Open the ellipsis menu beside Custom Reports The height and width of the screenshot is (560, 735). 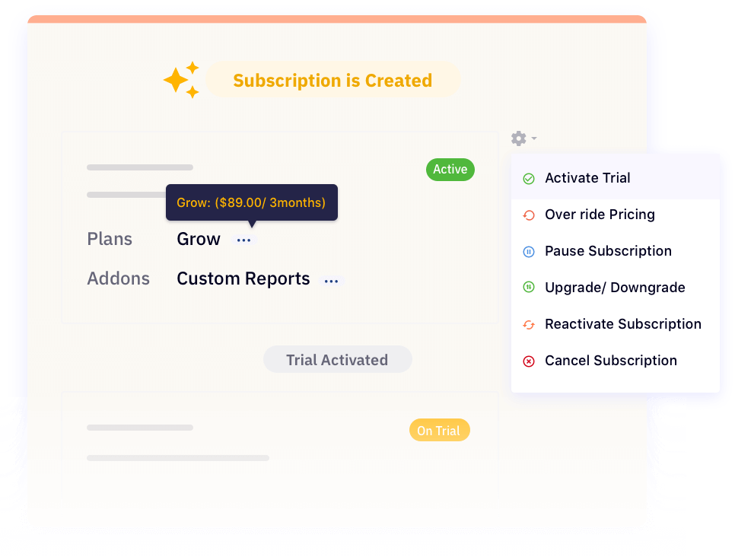pyautogui.click(x=331, y=280)
